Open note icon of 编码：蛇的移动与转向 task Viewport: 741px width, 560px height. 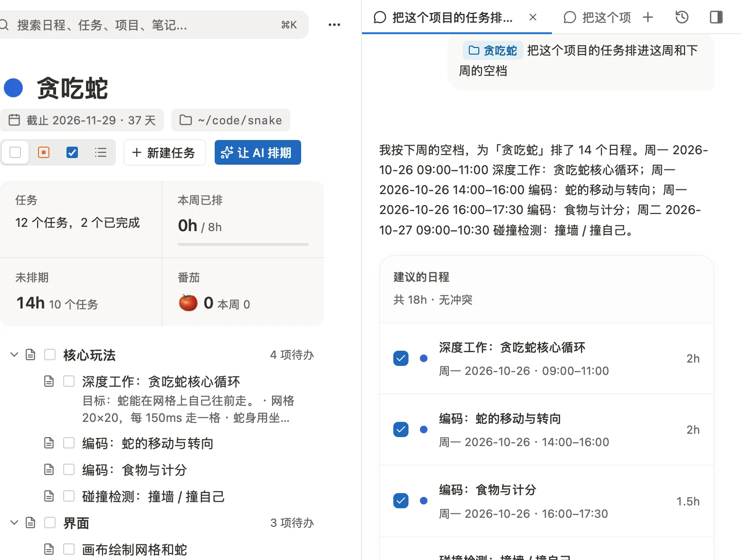pos(49,443)
